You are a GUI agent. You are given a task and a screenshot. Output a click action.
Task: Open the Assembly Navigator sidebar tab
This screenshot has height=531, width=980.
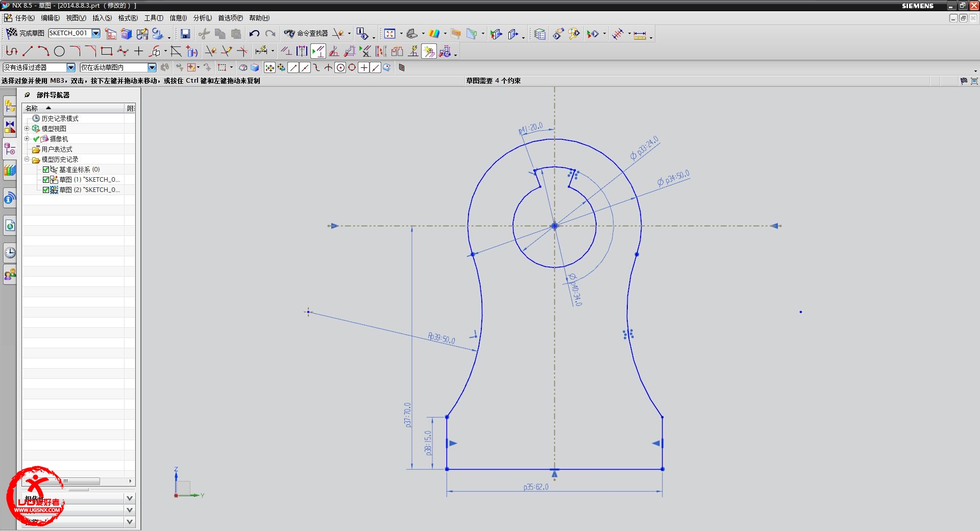(x=10, y=107)
